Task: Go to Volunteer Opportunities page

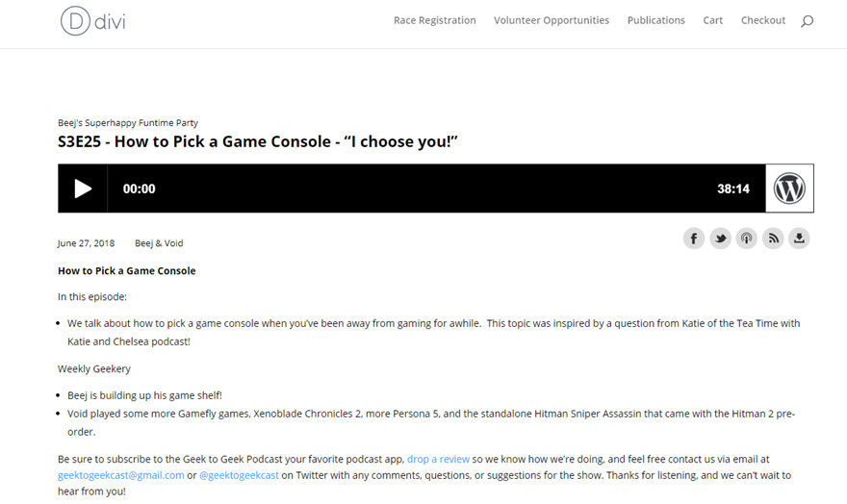Action: click(x=552, y=20)
